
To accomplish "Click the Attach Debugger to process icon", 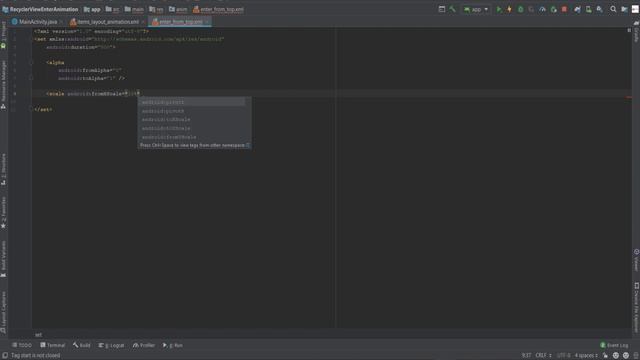I will 553,9.
